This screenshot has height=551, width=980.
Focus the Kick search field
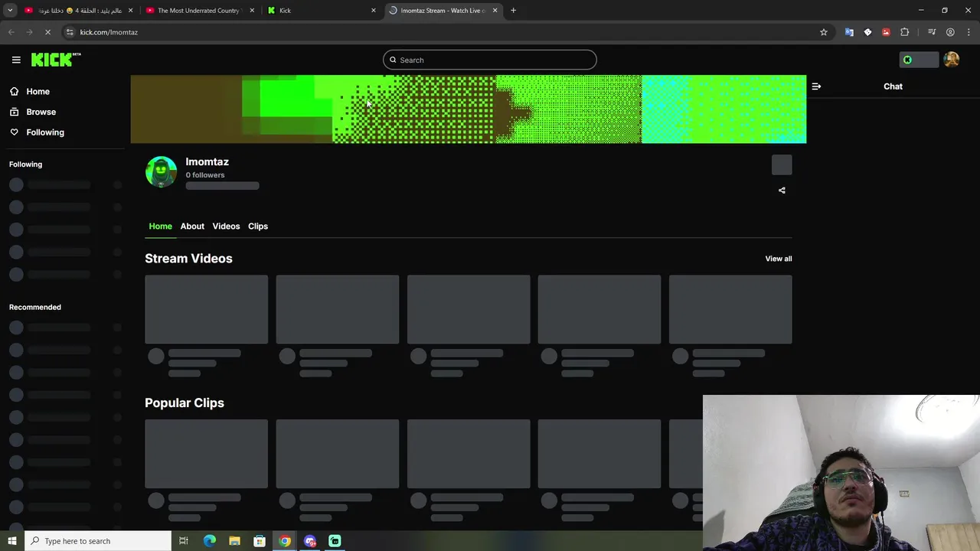pyautogui.click(x=490, y=60)
